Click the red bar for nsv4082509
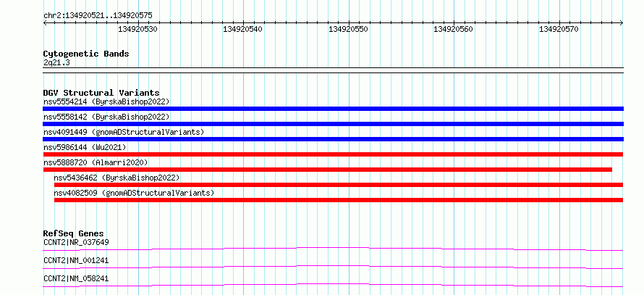This screenshot has height=295, width=644. tap(339, 200)
